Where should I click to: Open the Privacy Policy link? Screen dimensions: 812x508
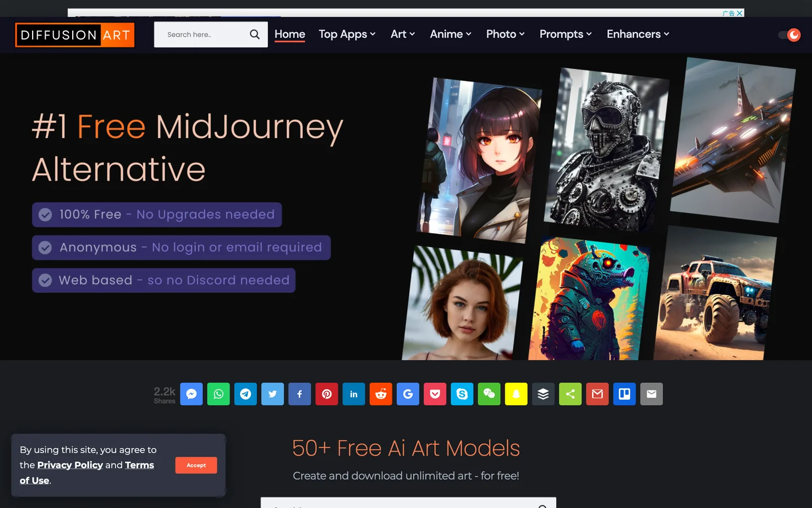[70, 465]
